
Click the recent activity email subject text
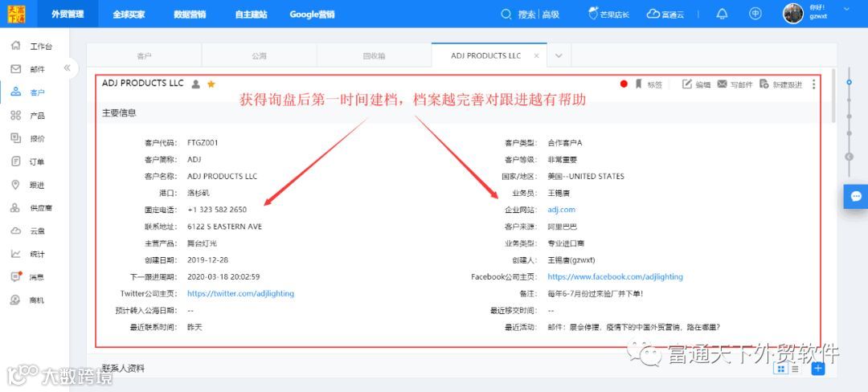point(633,327)
